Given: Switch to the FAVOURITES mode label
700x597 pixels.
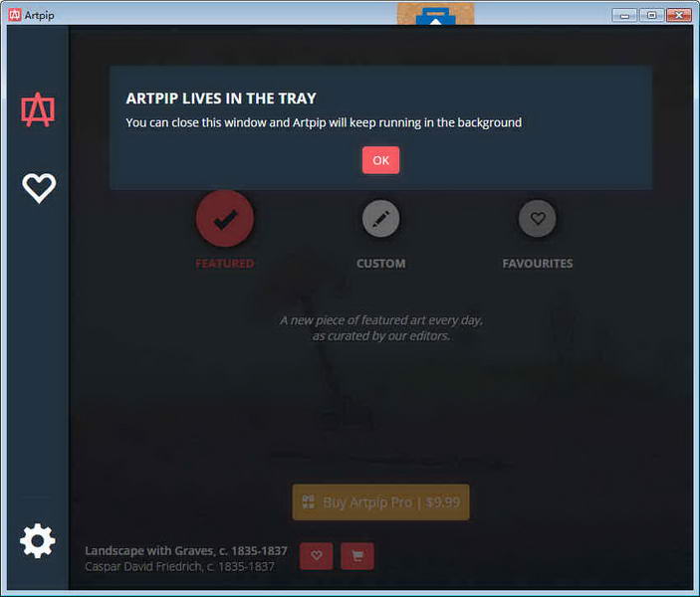Looking at the screenshot, I should coord(538,264).
